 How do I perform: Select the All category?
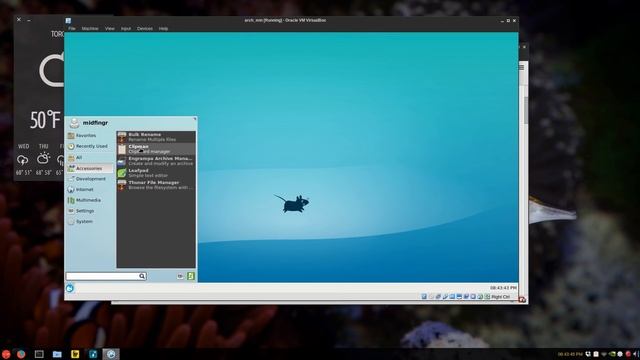pyautogui.click(x=90, y=157)
